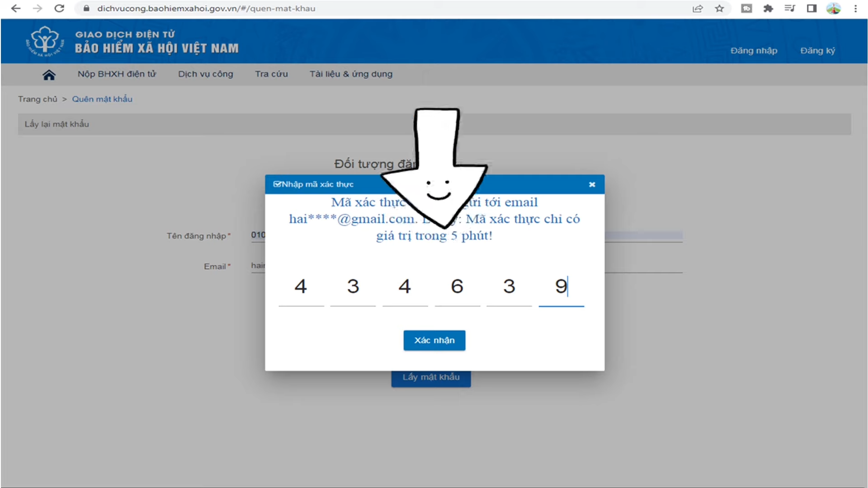Click the BHXH Việt Nam logo

(44, 41)
